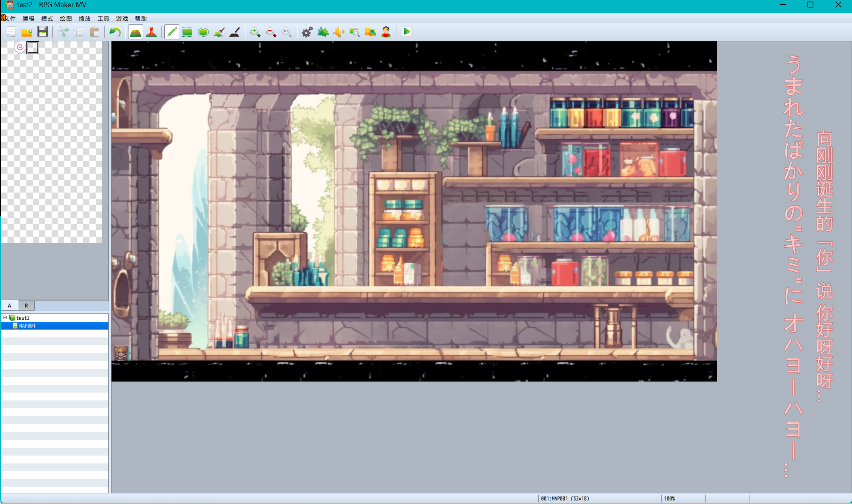Viewport: 852px width, 504px height.
Task: Switch to Event editing mode icon
Action: [x=151, y=32]
